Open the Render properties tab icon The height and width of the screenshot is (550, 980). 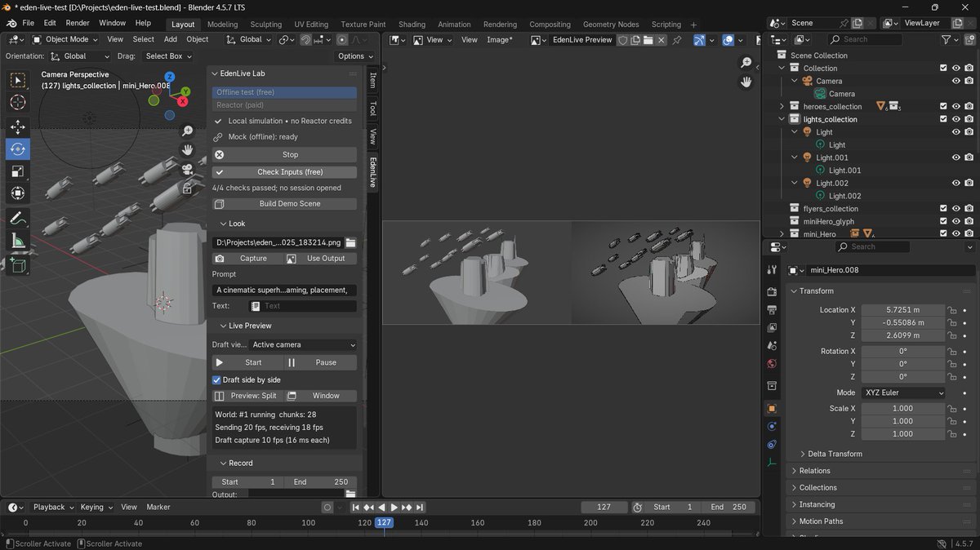tap(772, 291)
